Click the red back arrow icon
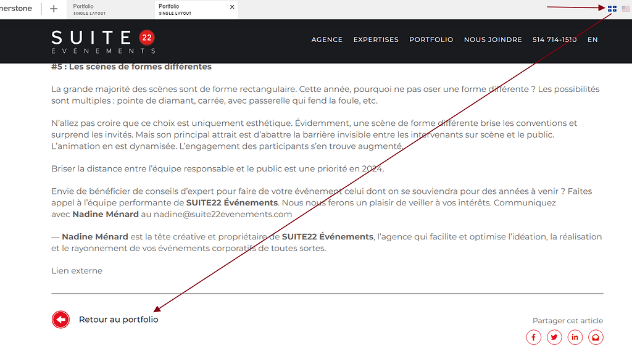 [60, 320]
